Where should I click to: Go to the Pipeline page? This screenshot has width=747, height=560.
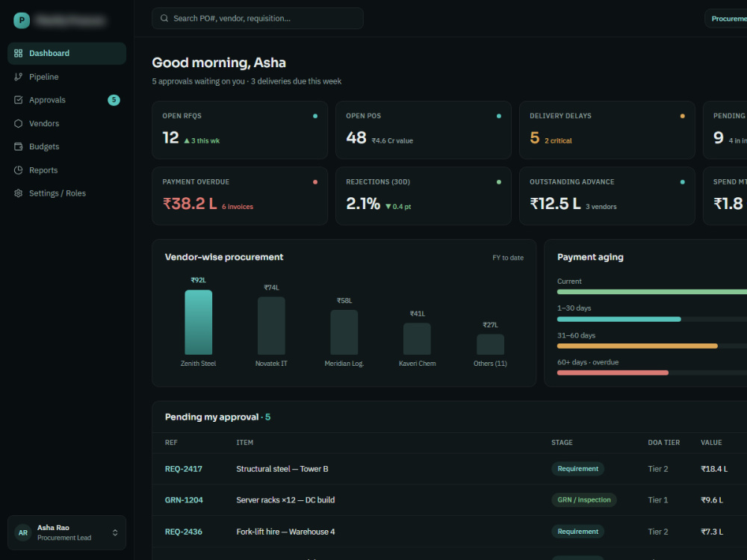(66, 77)
